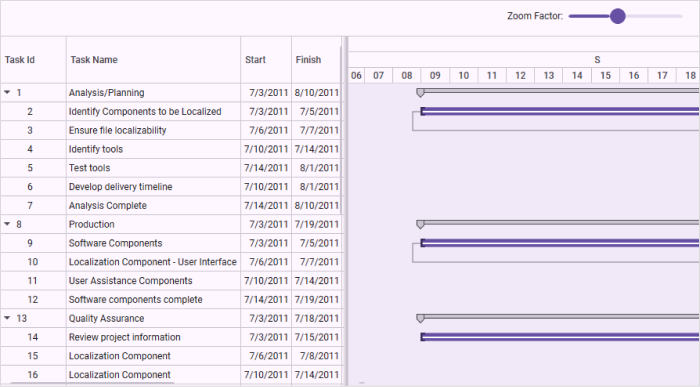Screen dimensions: 700x387
Task: Select 'Analysis Complete' task name
Action: click(x=108, y=205)
